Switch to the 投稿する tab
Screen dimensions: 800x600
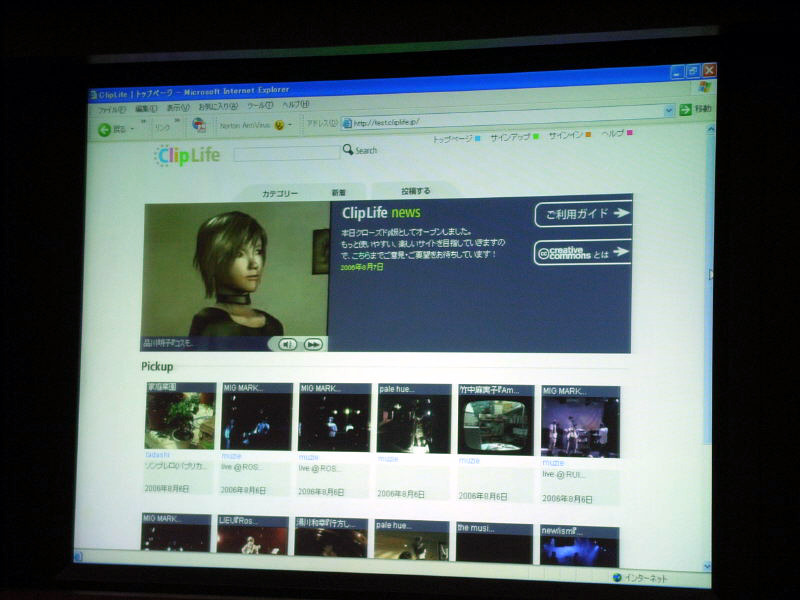[416, 191]
